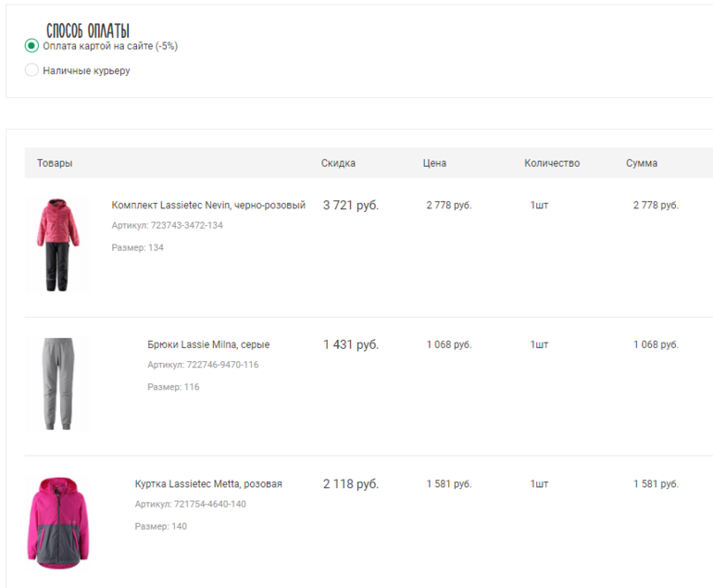Click the pink Lassietec Nevin set thumbnail
Viewport: 713px width, 588px height.
click(56, 244)
